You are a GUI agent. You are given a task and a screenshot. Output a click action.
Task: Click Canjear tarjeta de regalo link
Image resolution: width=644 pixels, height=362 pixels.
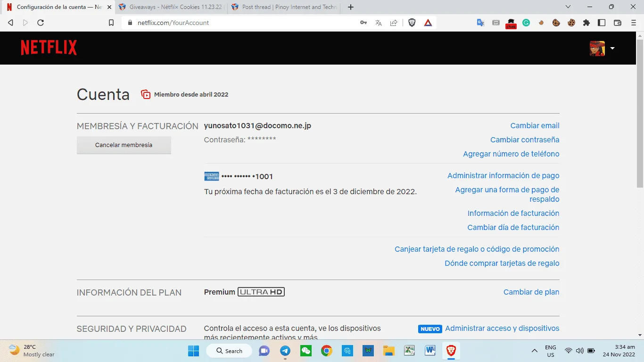[x=477, y=249]
